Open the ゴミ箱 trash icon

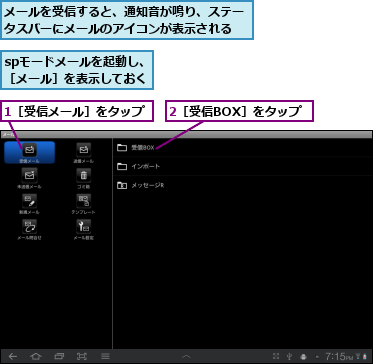84,178
